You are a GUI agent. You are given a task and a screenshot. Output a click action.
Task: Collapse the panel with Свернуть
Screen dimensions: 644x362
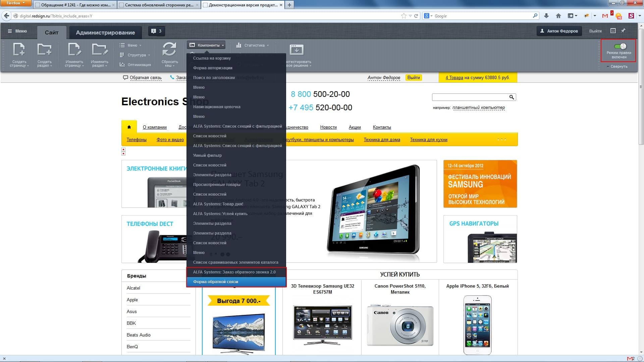pos(617,66)
